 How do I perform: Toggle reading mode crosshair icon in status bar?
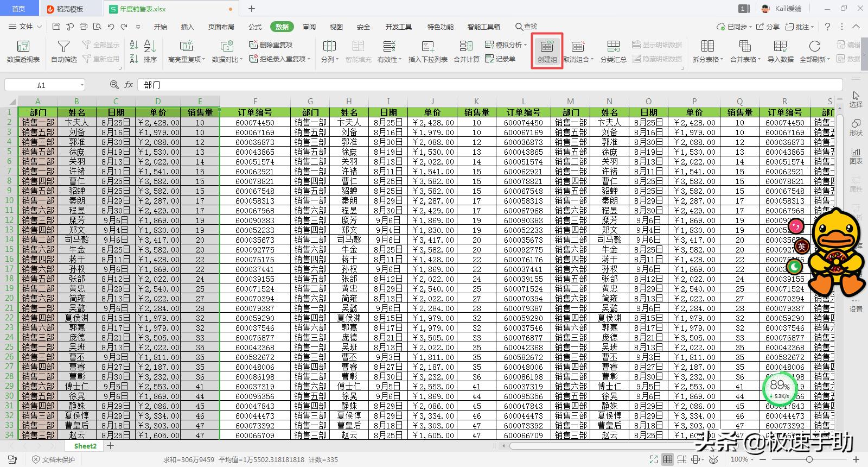(695, 459)
